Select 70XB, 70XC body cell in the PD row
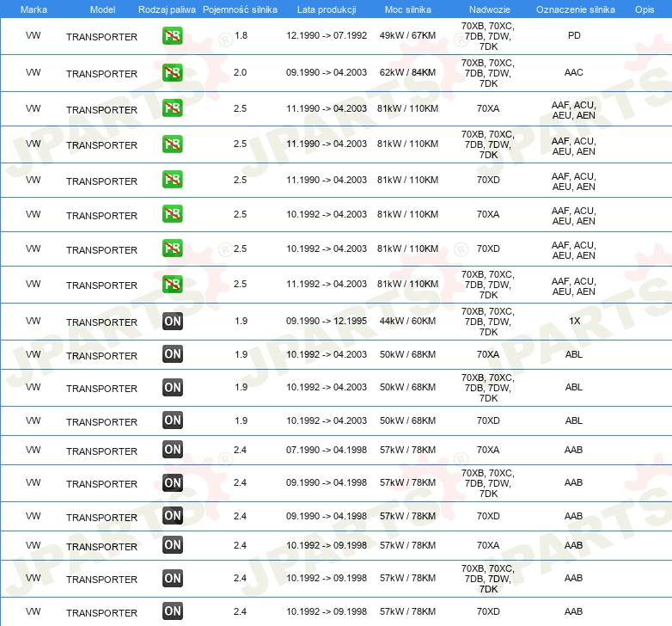The width and height of the screenshot is (672, 626). (488, 36)
